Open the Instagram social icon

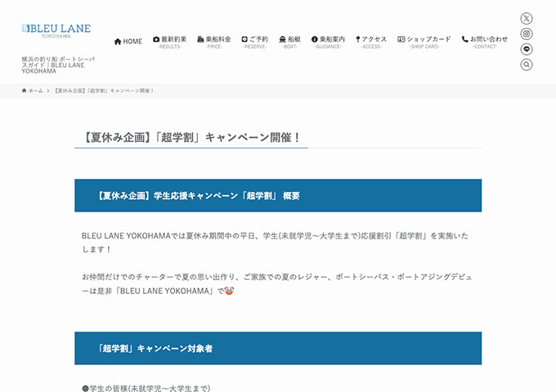coord(527,34)
